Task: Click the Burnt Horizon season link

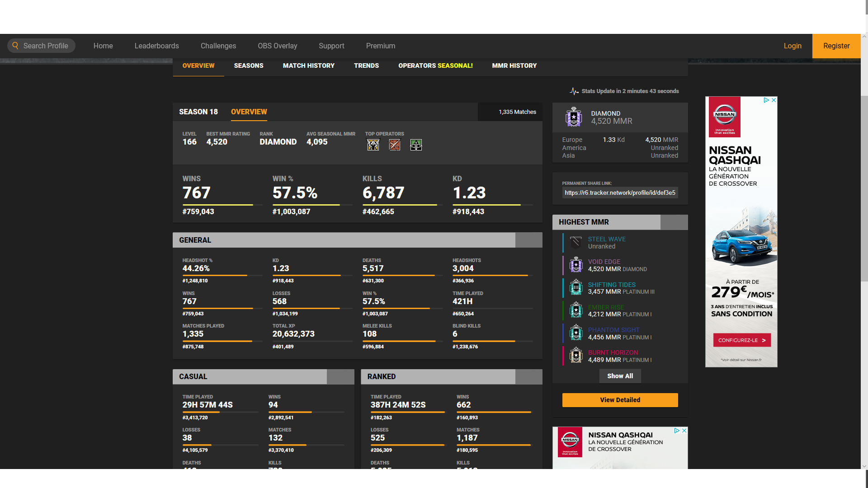Action: 613,352
